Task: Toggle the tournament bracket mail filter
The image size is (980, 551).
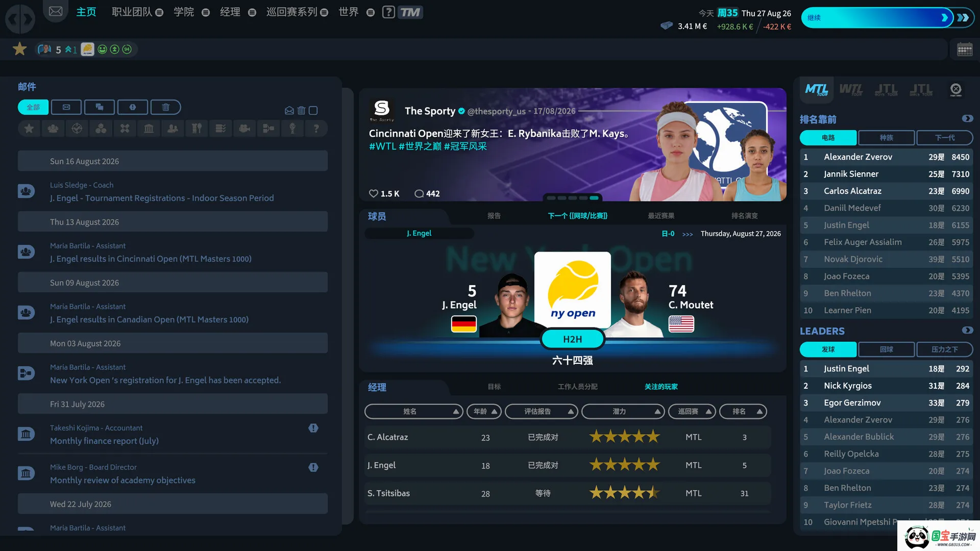Action: pyautogui.click(x=268, y=129)
